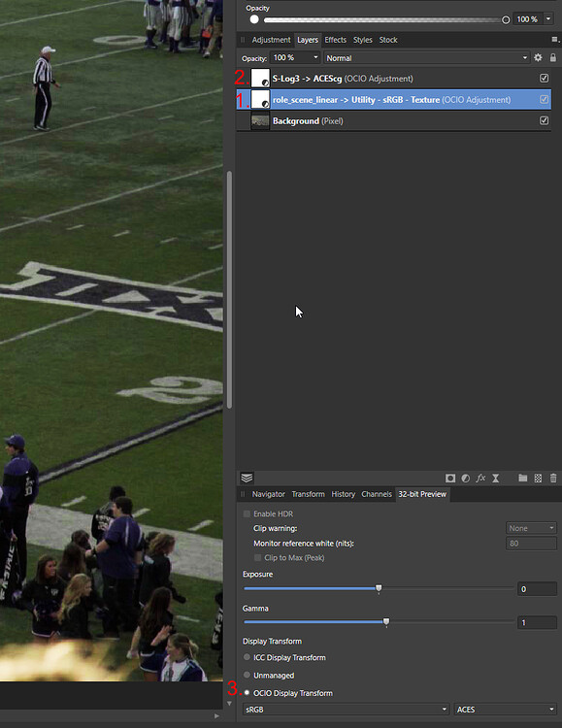Select the 32-bit Preview tab
562x728 pixels.
tap(421, 494)
